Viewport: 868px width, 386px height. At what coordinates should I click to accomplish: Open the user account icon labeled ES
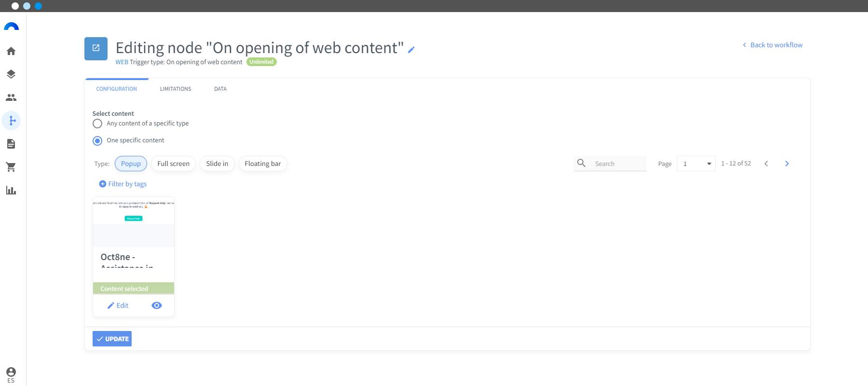[11, 374]
